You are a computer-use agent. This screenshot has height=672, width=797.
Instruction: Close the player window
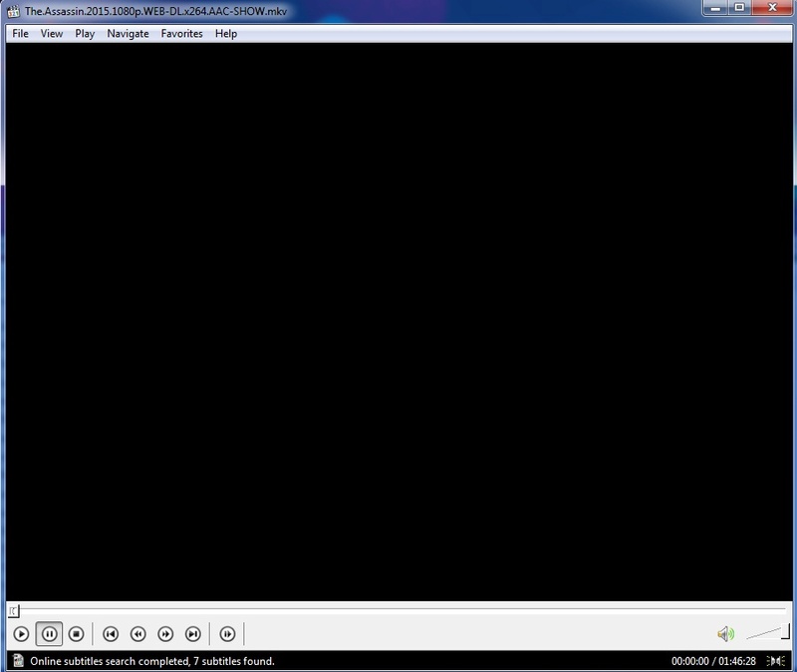click(x=773, y=8)
